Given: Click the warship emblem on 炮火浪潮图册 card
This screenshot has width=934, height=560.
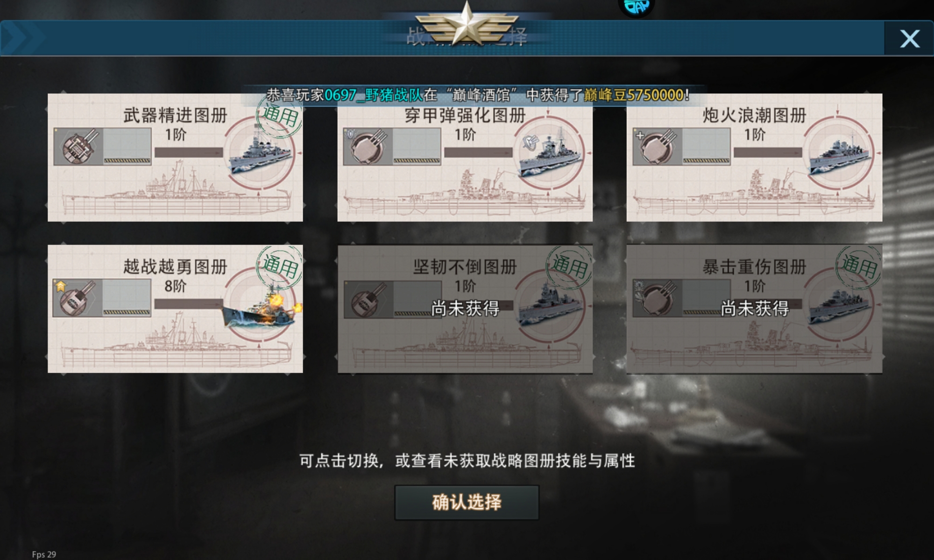Looking at the screenshot, I should [x=839, y=154].
